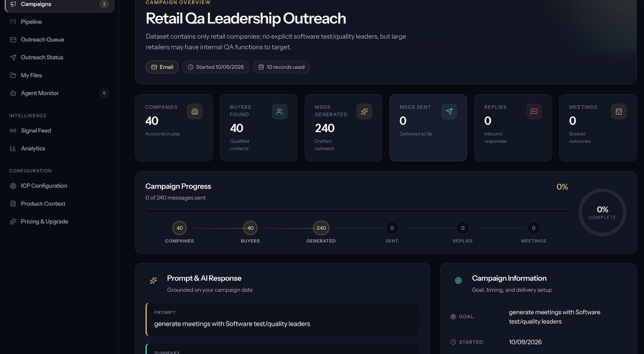Click the Signal Feed broadcast icon
Viewport: 644px width, 354px height.
(x=13, y=131)
